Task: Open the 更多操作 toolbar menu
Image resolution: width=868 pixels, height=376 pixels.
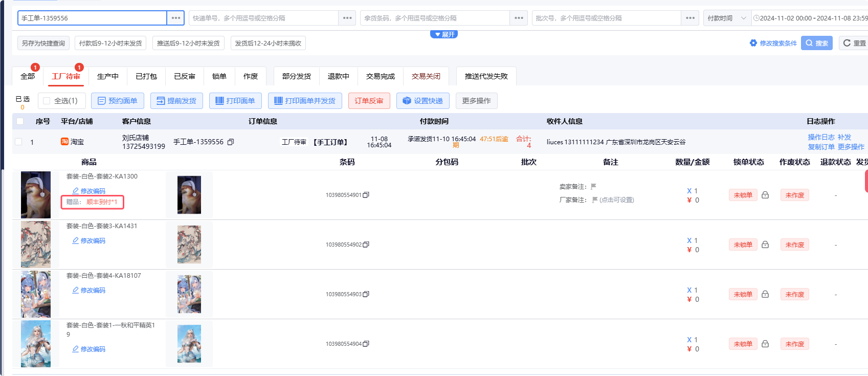Action: click(x=476, y=101)
